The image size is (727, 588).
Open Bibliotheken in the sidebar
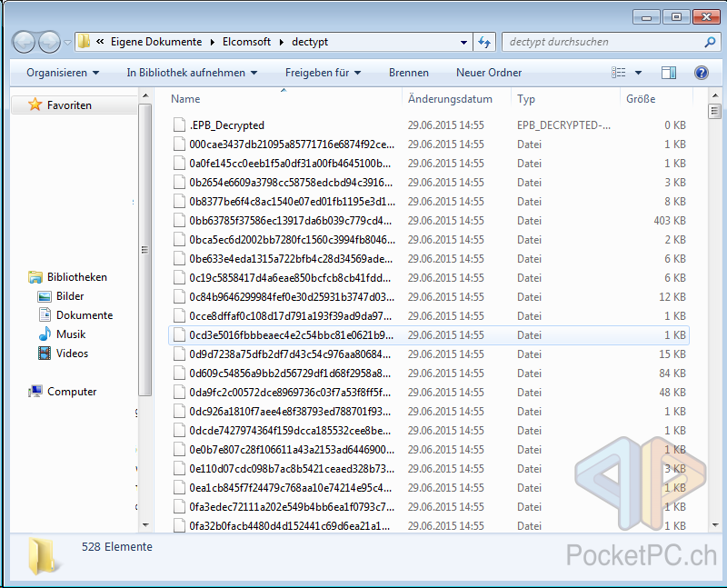(76, 277)
